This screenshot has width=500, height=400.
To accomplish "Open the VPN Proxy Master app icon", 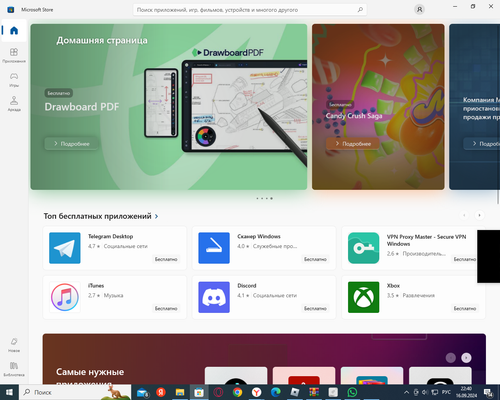I will coord(363,248).
